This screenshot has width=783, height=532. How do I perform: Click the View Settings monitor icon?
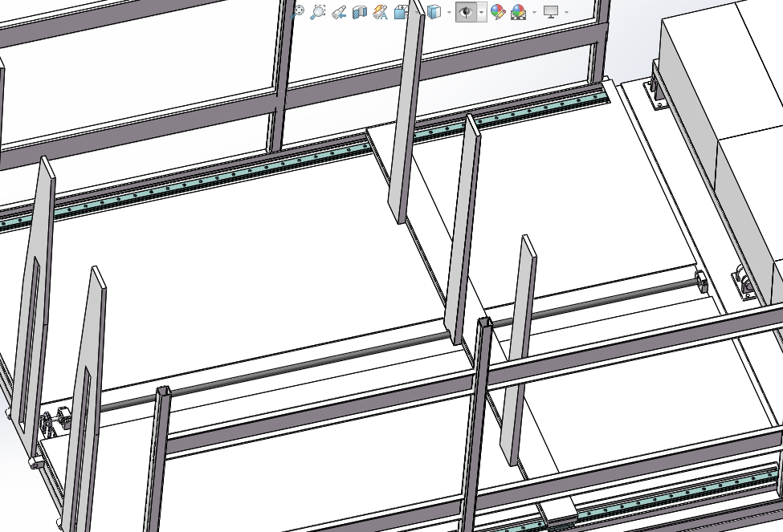[x=551, y=12]
